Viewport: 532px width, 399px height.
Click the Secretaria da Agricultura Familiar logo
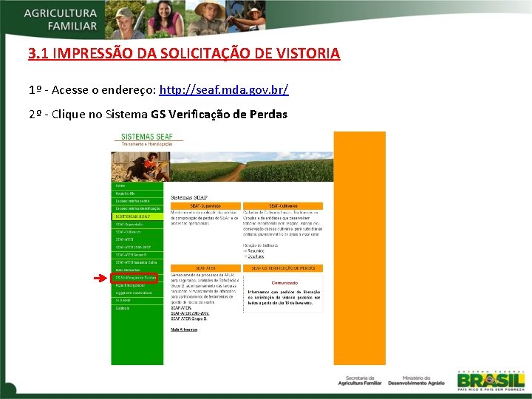pos(360,381)
